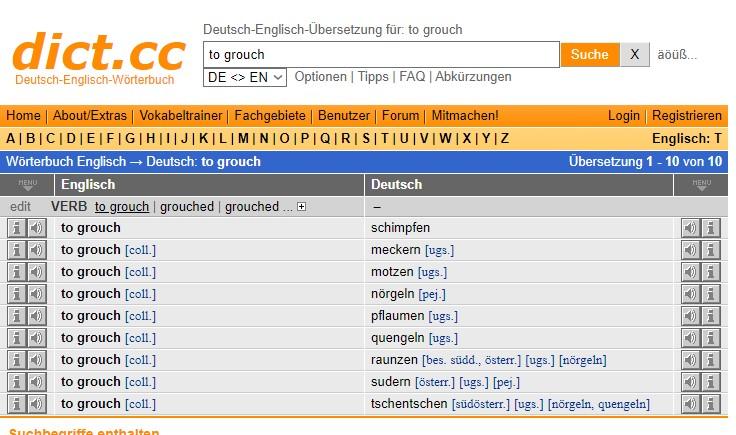Play German pronunciation of 'quengeln'
This screenshot has height=435, width=736.
[690, 338]
